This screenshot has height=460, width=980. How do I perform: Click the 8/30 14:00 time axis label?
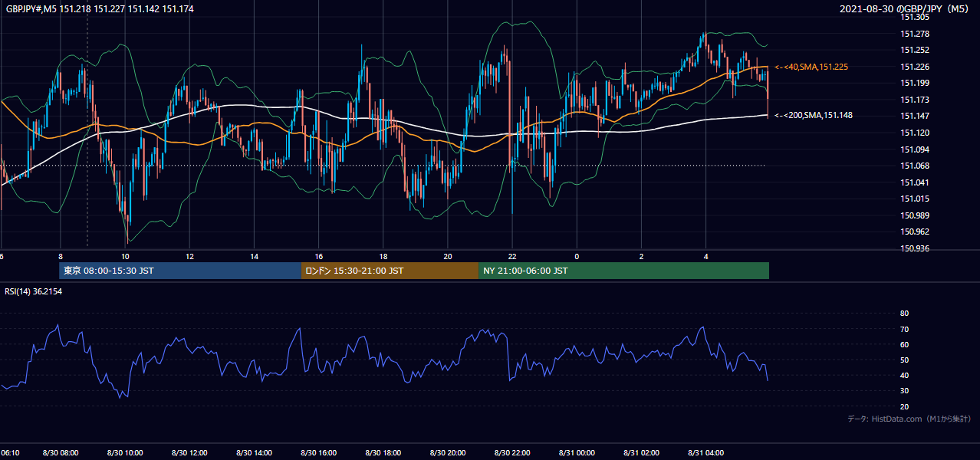pyautogui.click(x=254, y=453)
